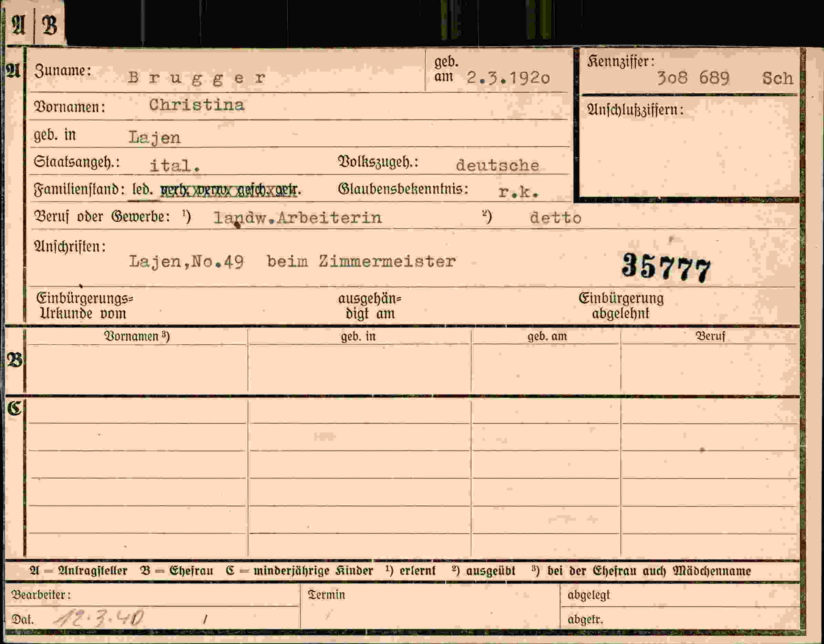This screenshot has width=824, height=644.
Task: Select marital status 'led.' underlined
Action: coord(142,190)
